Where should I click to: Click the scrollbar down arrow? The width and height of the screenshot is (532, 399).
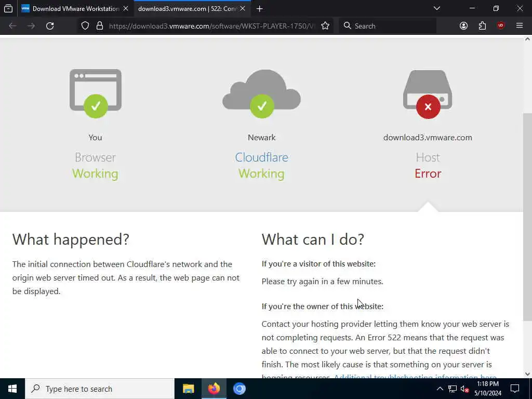527,374
